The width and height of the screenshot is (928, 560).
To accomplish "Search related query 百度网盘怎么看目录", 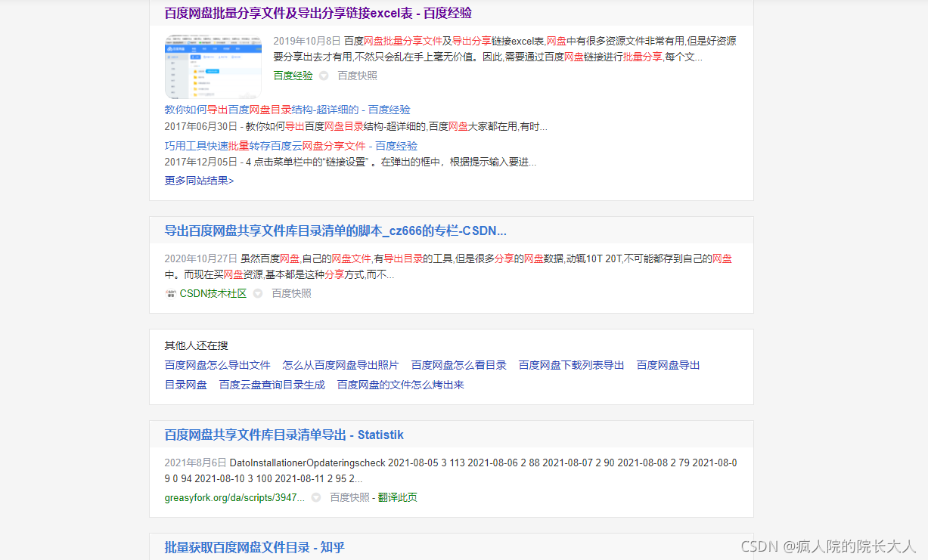I will click(459, 365).
